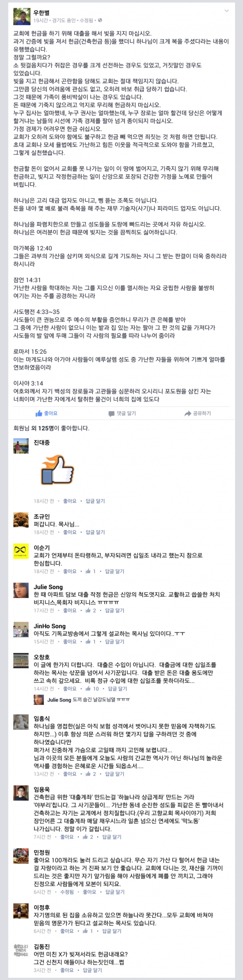Open 우한별's profile picture
The width and height of the screenshot is (243, 980).
pos(21,16)
